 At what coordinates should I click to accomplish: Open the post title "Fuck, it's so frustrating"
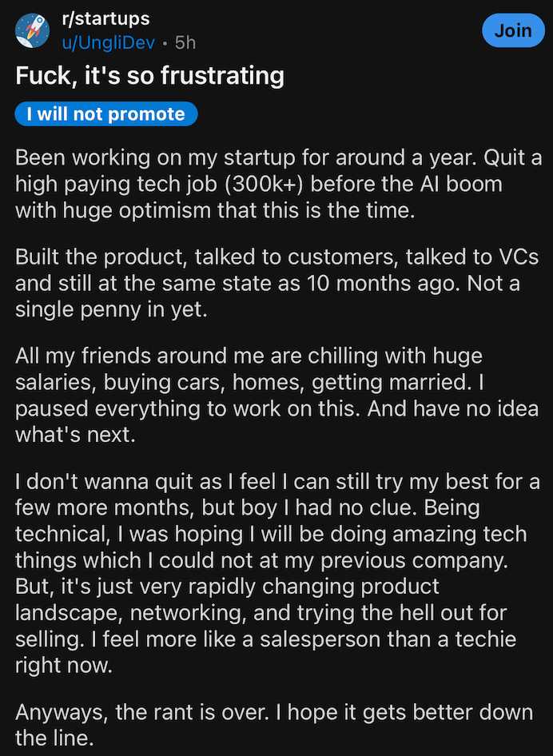[x=150, y=76]
